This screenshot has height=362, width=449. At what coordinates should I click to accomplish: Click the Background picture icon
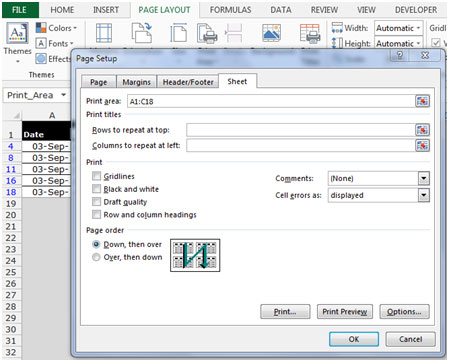271,33
